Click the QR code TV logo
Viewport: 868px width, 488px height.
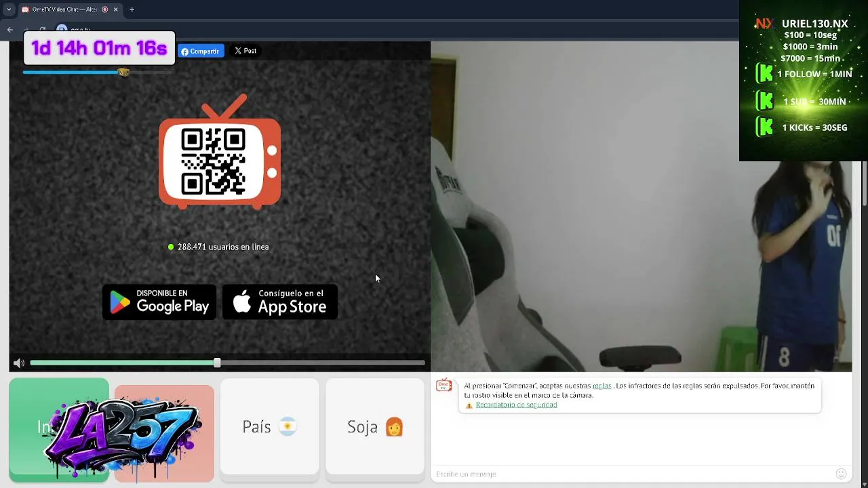220,152
